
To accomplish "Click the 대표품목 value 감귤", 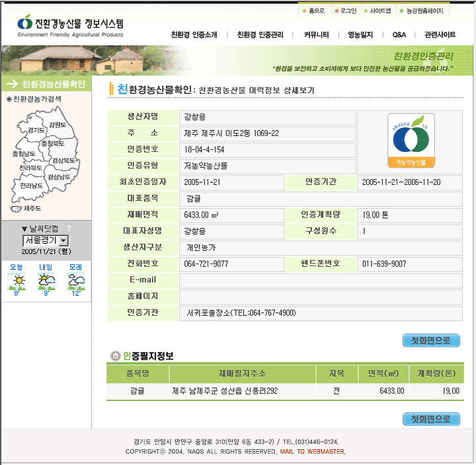I will (x=193, y=199).
